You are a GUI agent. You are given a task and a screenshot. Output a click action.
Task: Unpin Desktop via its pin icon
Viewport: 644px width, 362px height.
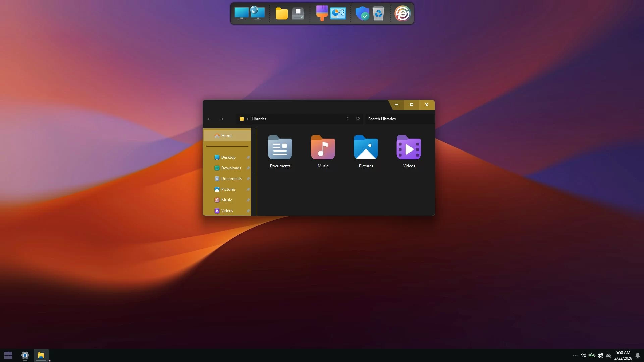point(248,157)
